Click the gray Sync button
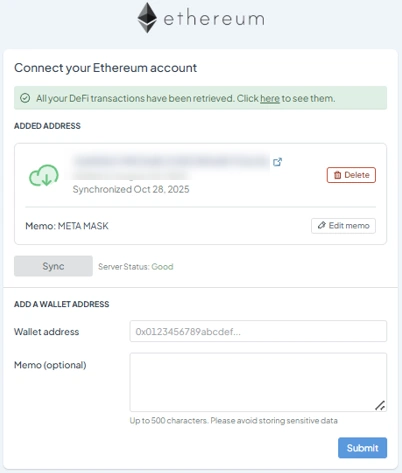This screenshot has height=473, width=402. (x=53, y=266)
